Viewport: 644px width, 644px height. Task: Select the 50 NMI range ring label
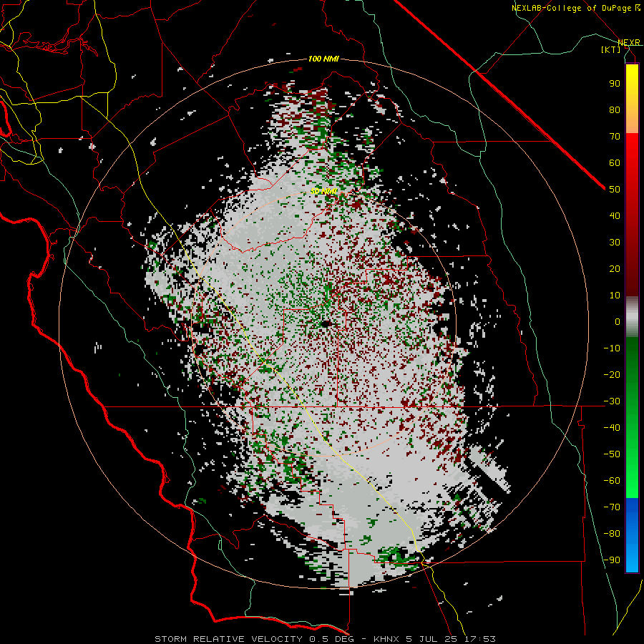pyautogui.click(x=323, y=191)
